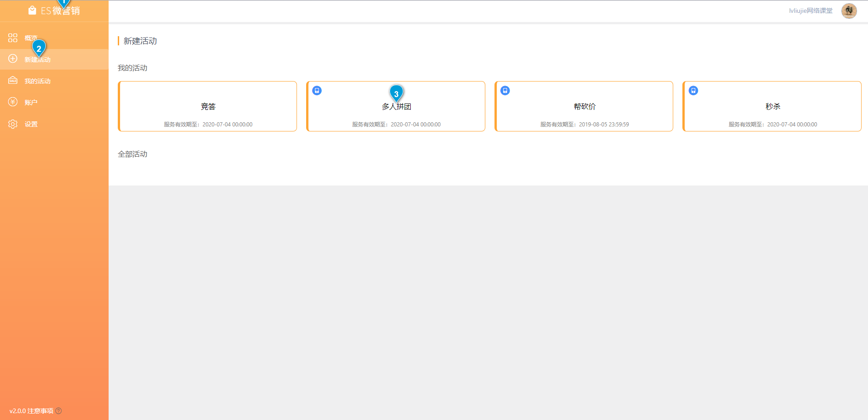Choose the 秒杀 activity card title
Screen dimensions: 868x420
click(773, 106)
